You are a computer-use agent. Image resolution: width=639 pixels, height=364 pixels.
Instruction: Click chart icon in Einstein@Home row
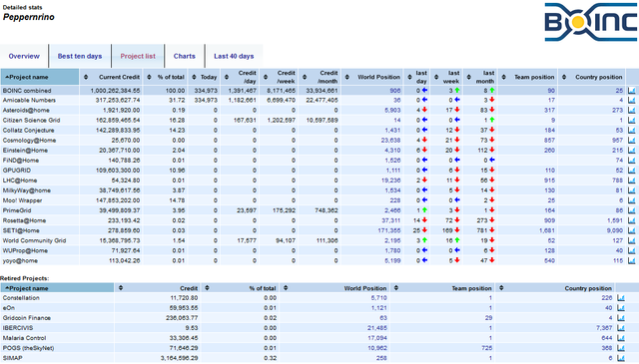click(x=632, y=151)
